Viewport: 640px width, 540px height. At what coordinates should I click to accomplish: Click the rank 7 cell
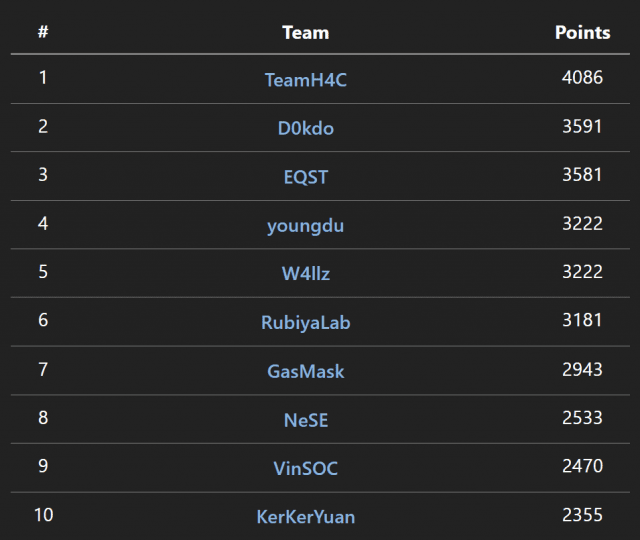43,369
